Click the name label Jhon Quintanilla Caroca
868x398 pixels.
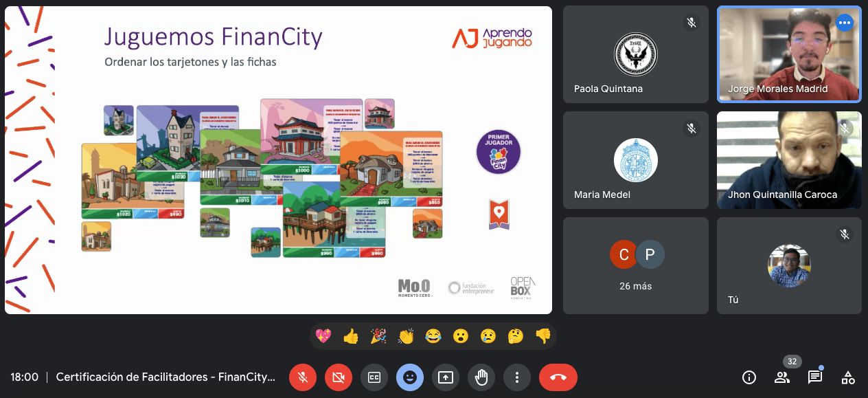click(783, 195)
